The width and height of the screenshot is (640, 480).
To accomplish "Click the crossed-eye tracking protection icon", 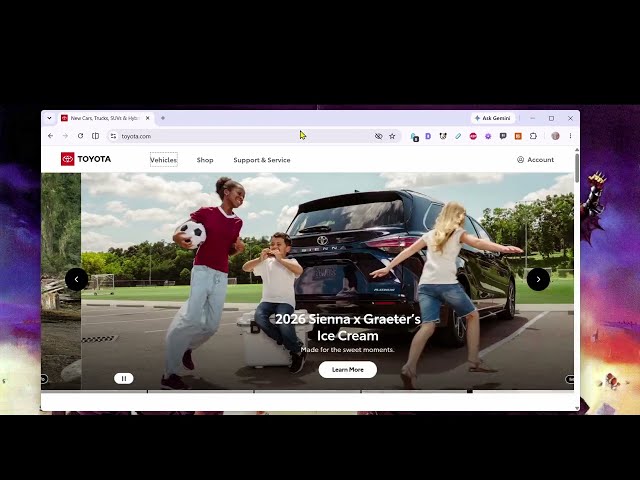I will pos(378,136).
